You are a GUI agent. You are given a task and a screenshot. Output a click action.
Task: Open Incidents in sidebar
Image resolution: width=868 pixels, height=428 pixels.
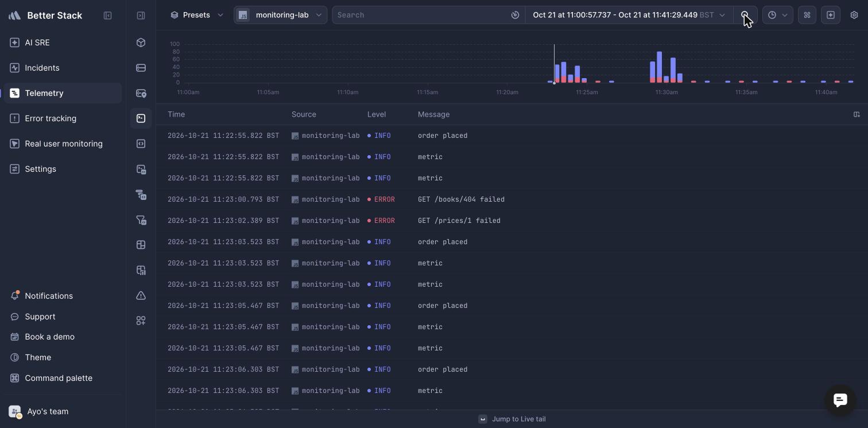(x=63, y=68)
